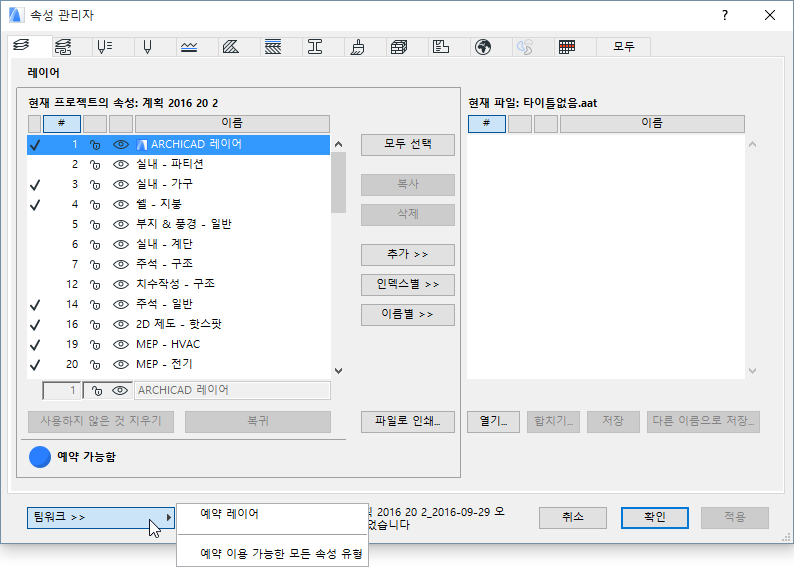
Task: Toggle visibility eye of 실내 - 파티션
Action: [x=121, y=165]
